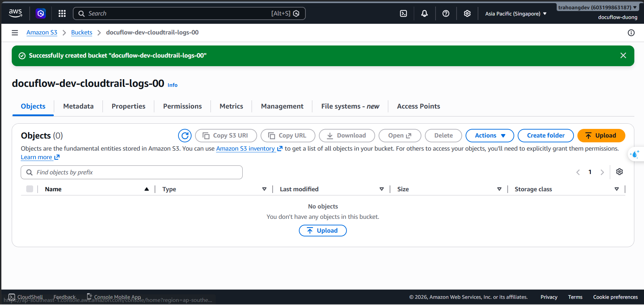Switch to the Management tab
644x305 pixels.
pos(282,106)
